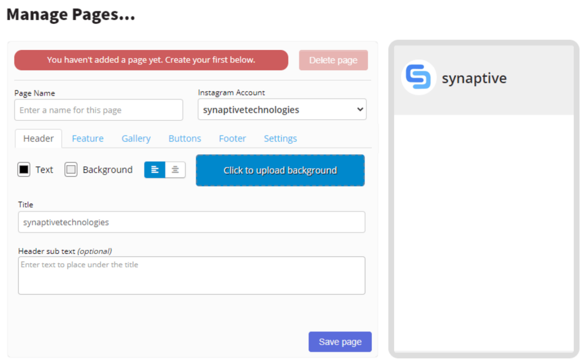Open the Settings tab
Image resolution: width=588 pixels, height=364 pixels.
click(x=280, y=139)
